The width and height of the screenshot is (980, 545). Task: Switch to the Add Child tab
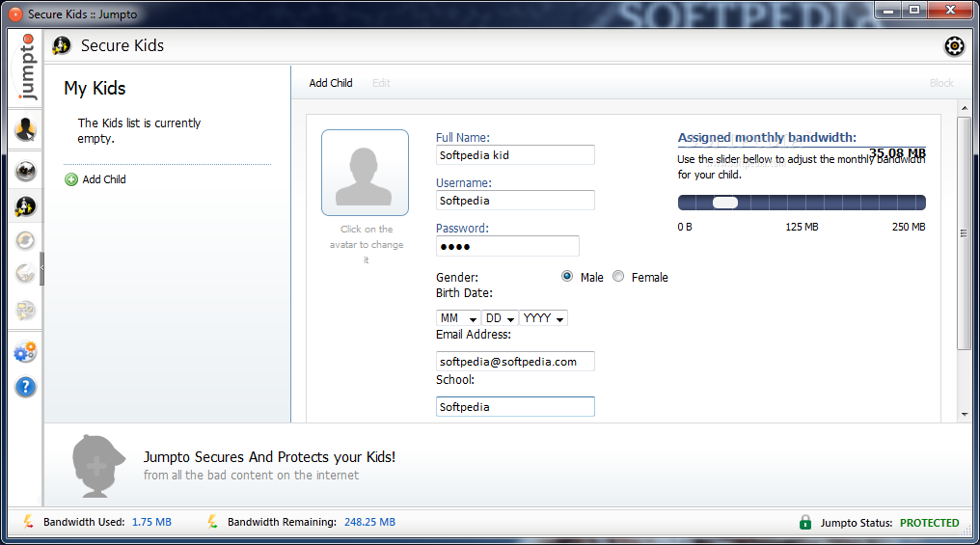[331, 83]
